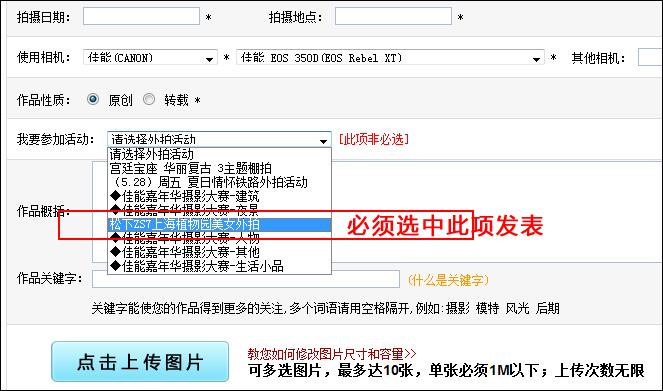The width and height of the screenshot is (663, 391).
Task: Select the 原创 radio button
Action: (x=93, y=99)
